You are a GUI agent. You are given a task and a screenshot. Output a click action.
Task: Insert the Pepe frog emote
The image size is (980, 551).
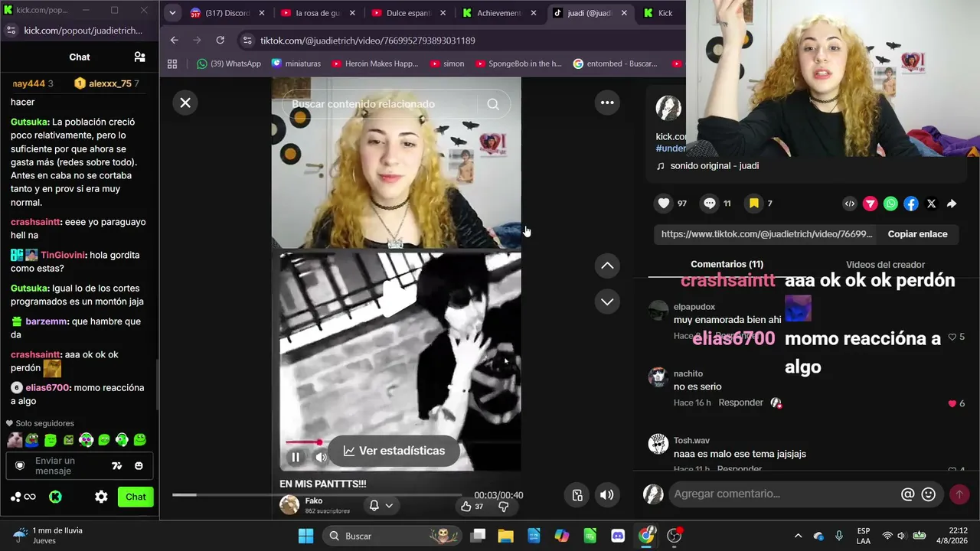[x=32, y=440]
